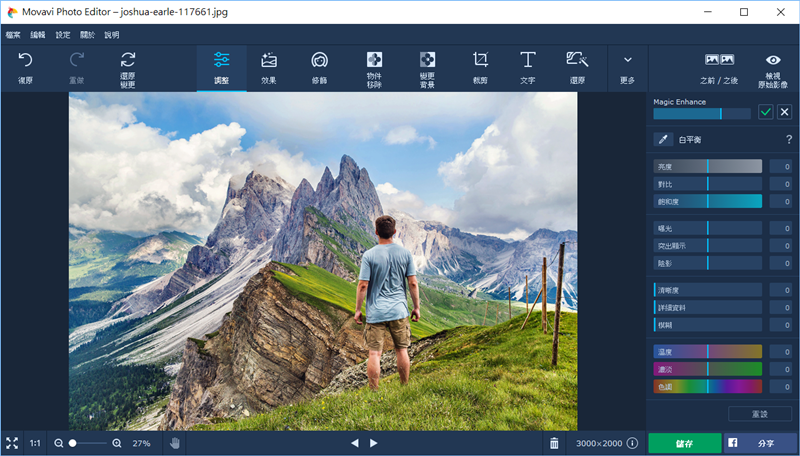This screenshot has width=800, height=456.
Task: Adjust the Highlights (突出顯示) slider
Action: click(x=708, y=245)
